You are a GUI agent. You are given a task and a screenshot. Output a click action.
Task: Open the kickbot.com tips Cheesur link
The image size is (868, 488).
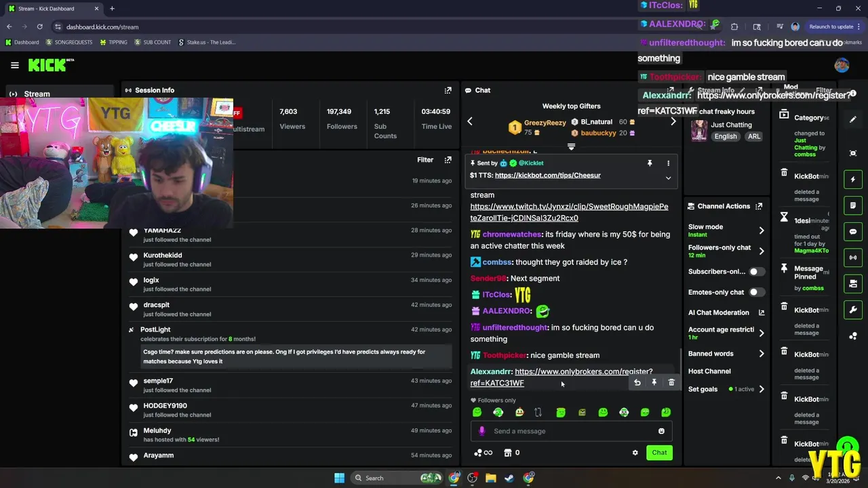(548, 176)
